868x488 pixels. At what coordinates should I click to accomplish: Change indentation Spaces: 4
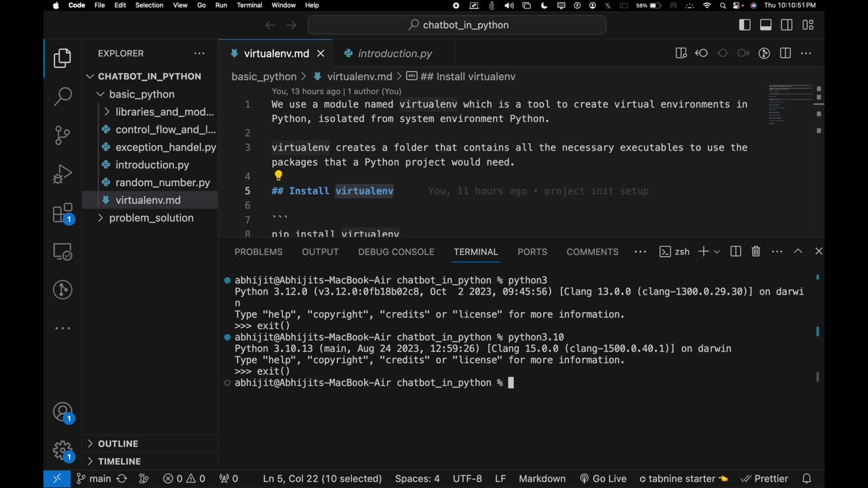417,479
